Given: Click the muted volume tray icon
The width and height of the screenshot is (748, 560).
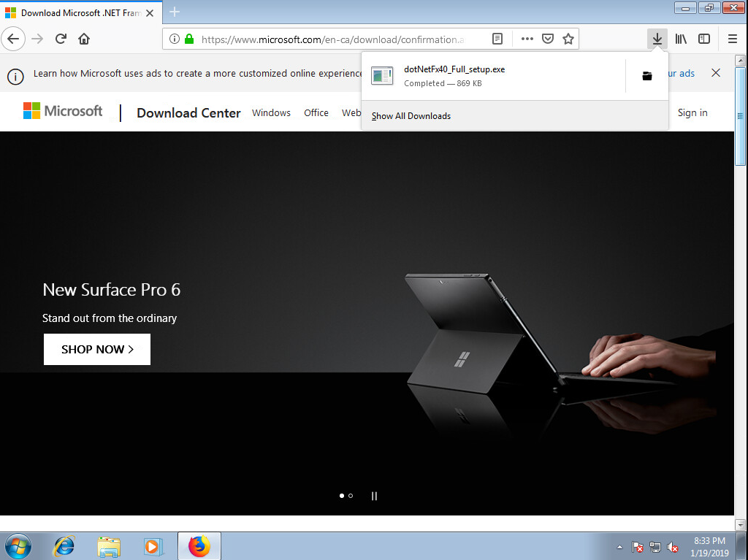Looking at the screenshot, I should click(673, 547).
